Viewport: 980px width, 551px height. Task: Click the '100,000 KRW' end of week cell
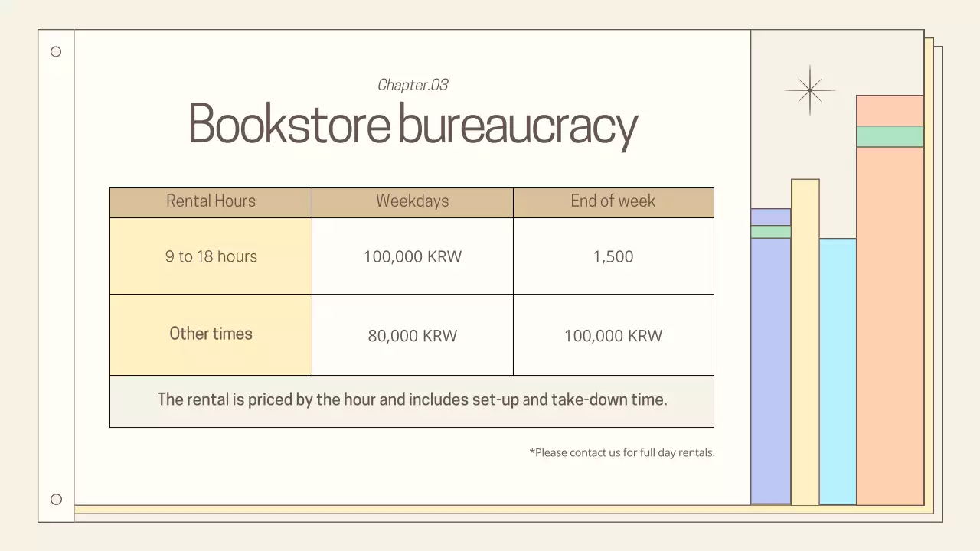pos(612,335)
